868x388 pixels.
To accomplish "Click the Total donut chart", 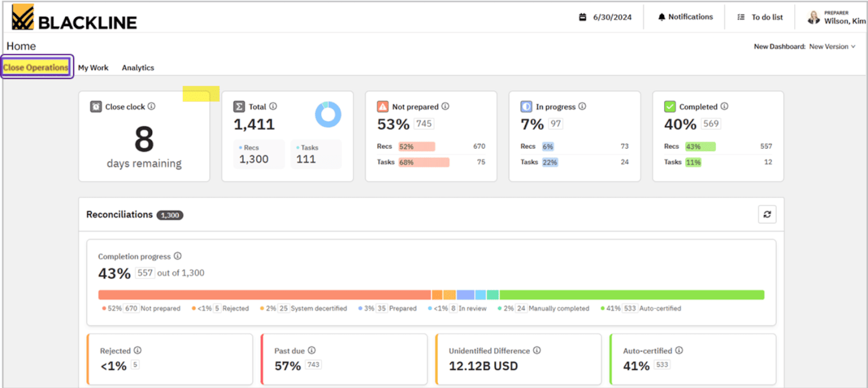I will tap(328, 114).
